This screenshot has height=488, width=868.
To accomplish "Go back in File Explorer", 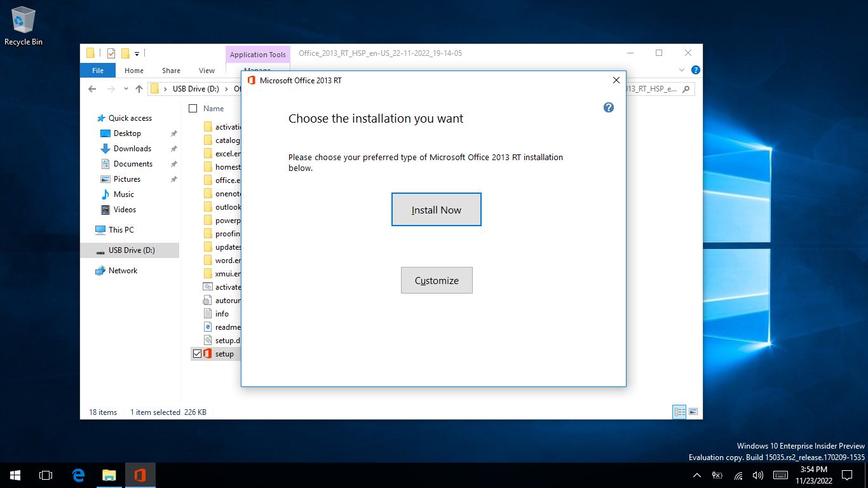I will point(92,89).
